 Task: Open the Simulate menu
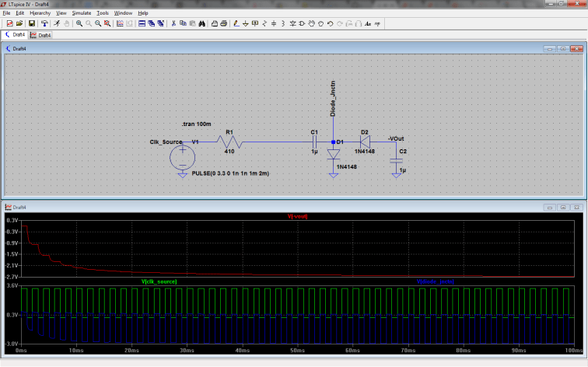click(81, 13)
